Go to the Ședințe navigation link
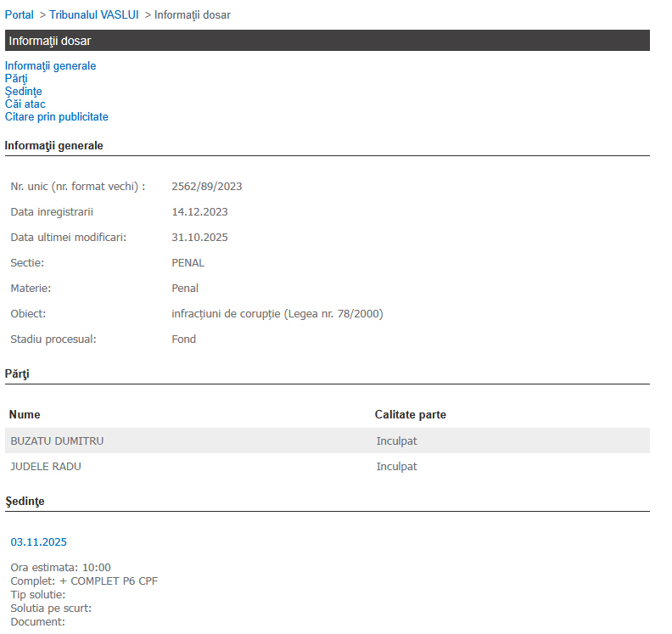 point(23,92)
